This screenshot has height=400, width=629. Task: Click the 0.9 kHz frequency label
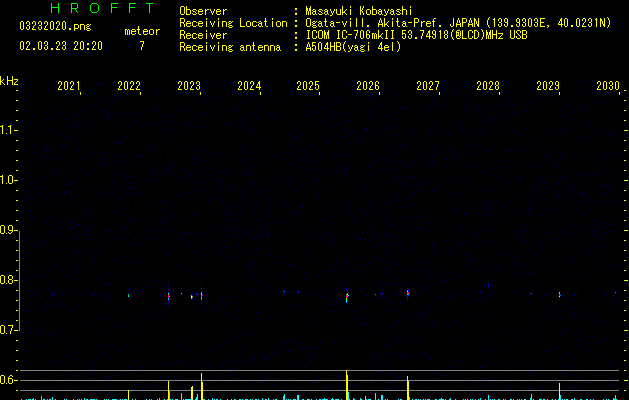point(8,230)
